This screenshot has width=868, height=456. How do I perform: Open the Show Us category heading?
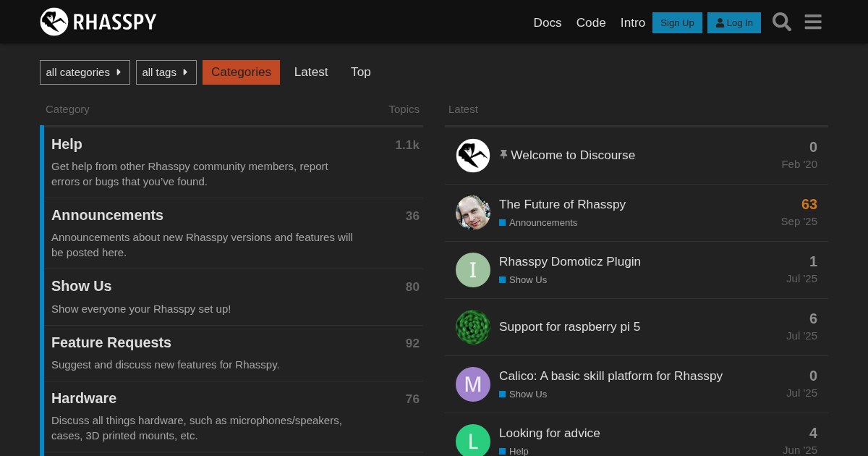click(82, 286)
